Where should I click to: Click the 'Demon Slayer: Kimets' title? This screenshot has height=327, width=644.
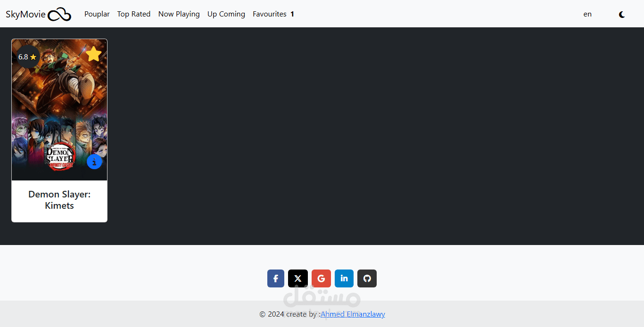(x=59, y=200)
